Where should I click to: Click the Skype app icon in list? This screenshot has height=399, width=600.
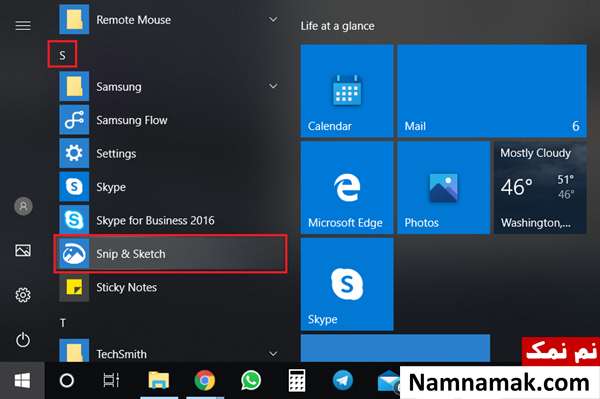pos(74,187)
